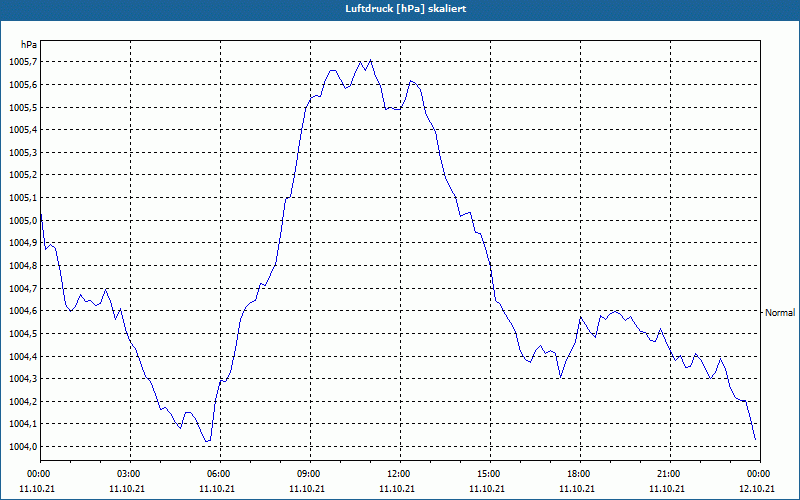Click the 1004,0 y-axis label

coord(23,446)
